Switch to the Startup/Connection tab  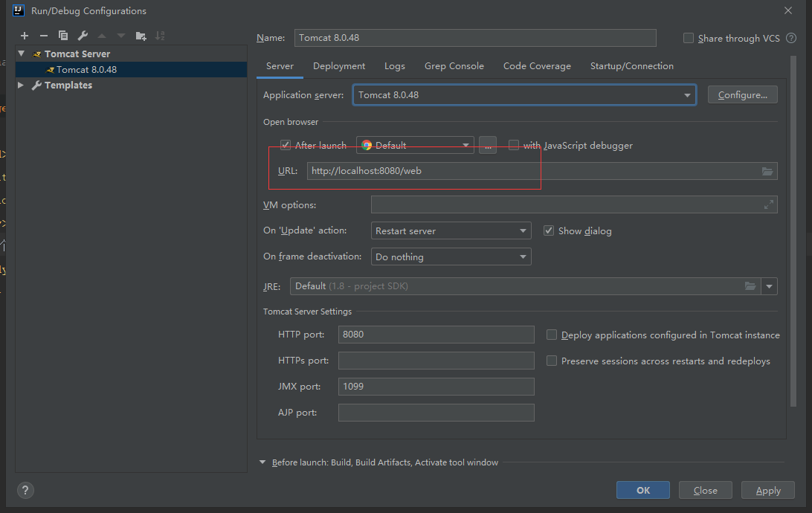click(632, 66)
